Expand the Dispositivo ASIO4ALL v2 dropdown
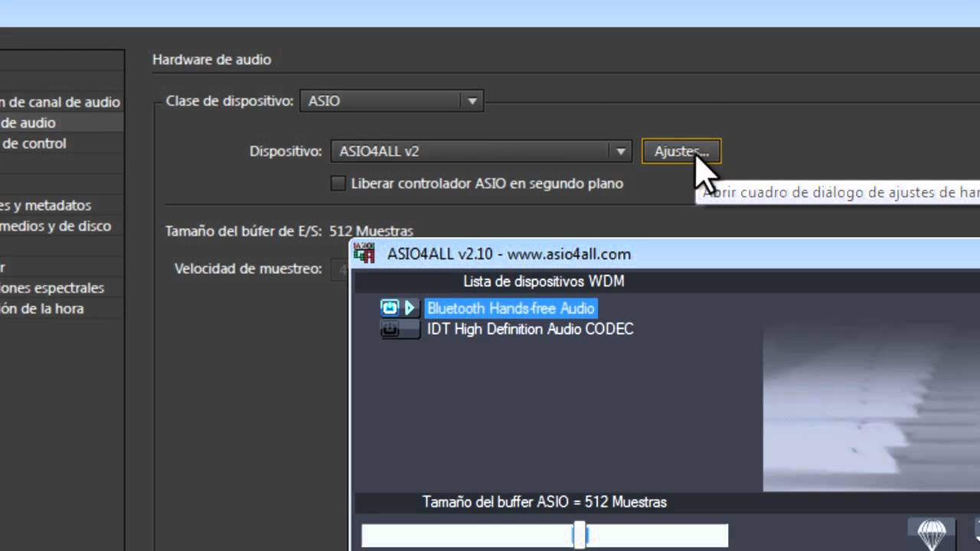Image resolution: width=980 pixels, height=551 pixels. tap(481, 152)
